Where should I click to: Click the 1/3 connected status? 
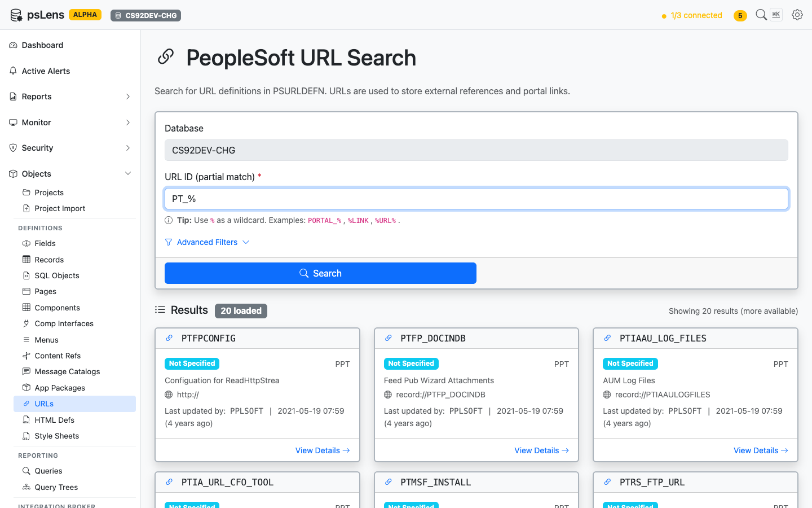[x=692, y=16]
